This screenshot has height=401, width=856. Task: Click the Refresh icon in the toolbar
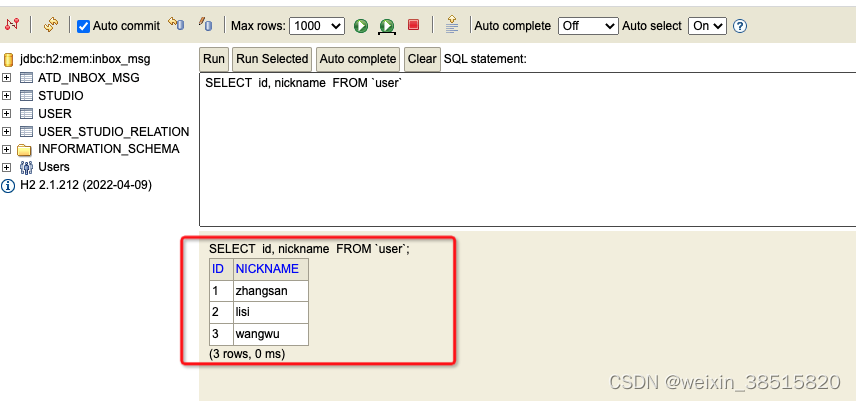[x=51, y=25]
